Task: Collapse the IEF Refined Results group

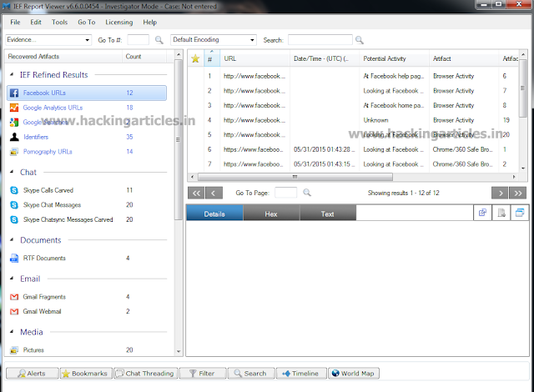Action: click(x=12, y=74)
